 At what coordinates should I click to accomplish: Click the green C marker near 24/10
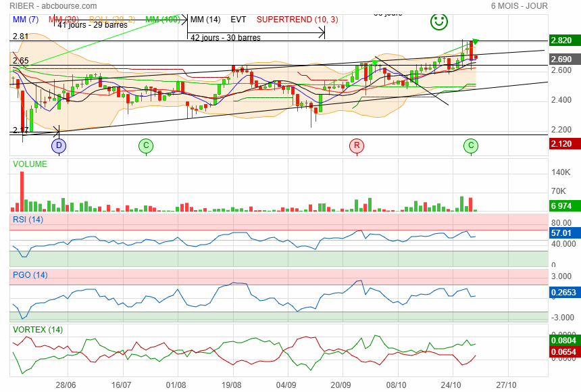coord(471,145)
